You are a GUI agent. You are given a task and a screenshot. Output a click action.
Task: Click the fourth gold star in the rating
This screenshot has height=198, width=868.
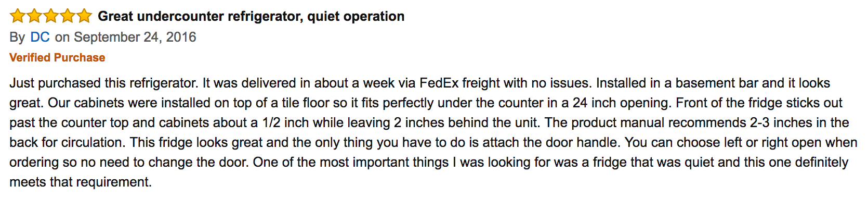[68, 16]
